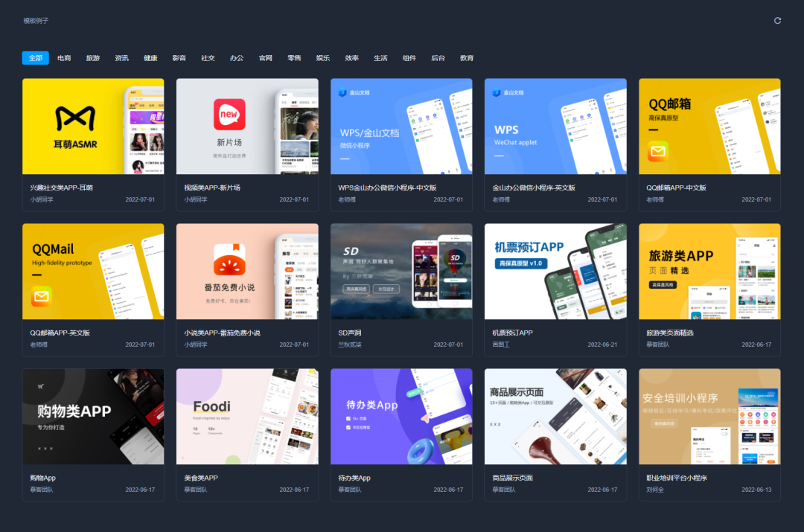The width and height of the screenshot is (804, 532).
Task: Click the SD声洞 card title
Action: point(350,333)
